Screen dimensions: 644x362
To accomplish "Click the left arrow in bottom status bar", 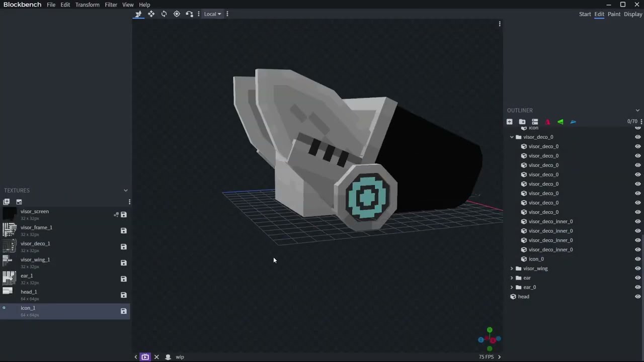I will pyautogui.click(x=136, y=357).
